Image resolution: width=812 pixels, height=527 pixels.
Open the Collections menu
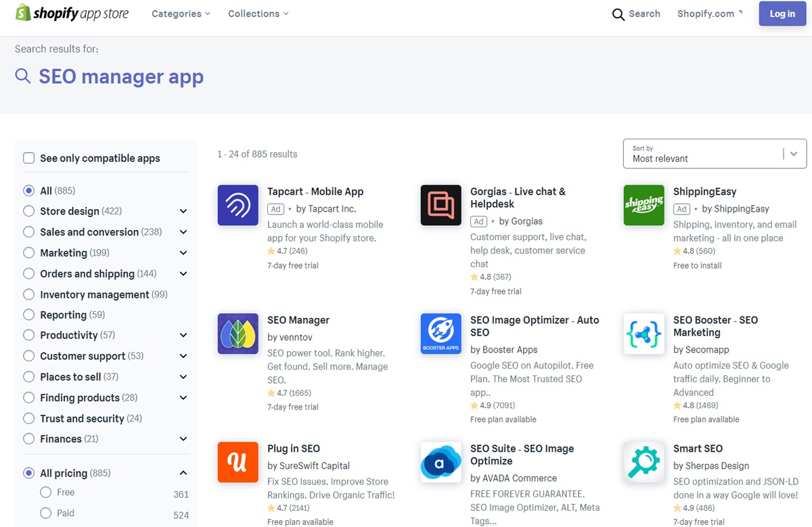tap(258, 14)
